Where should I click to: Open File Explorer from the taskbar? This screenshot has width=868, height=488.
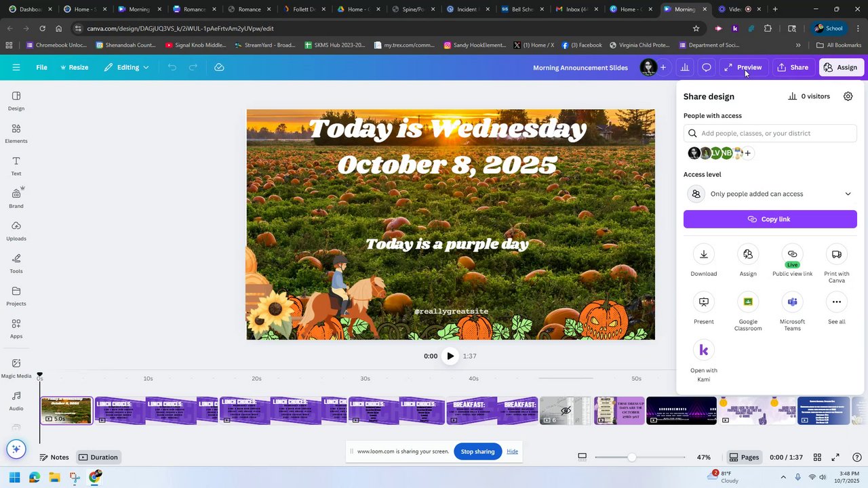[x=54, y=477]
